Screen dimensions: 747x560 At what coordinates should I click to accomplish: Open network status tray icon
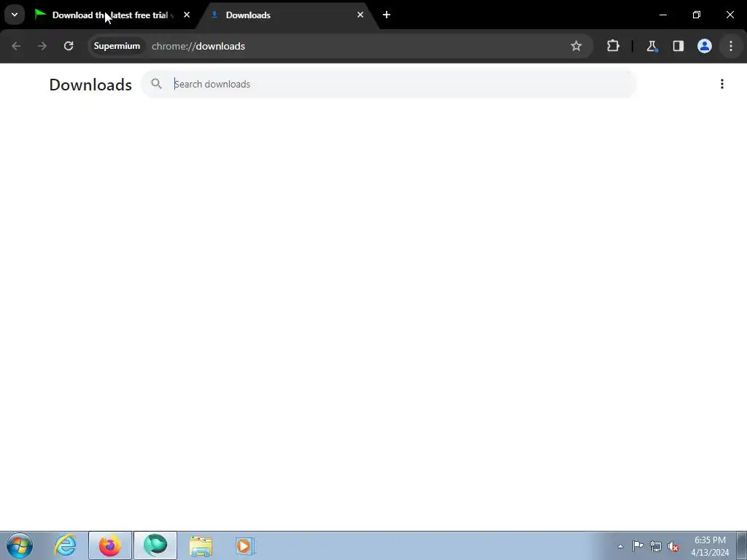pos(656,546)
